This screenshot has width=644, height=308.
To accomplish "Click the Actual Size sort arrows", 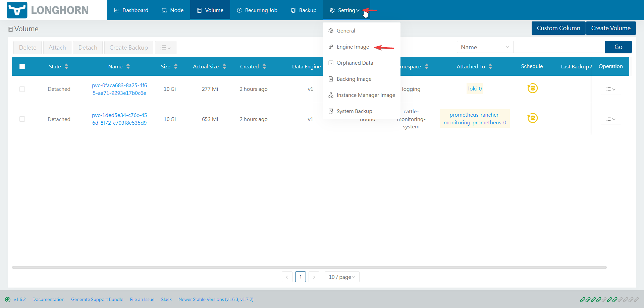I will click(x=224, y=66).
